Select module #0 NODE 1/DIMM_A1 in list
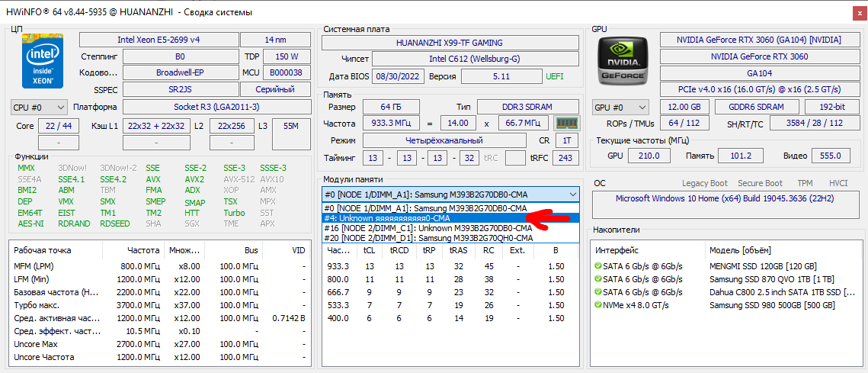868x373 pixels. pyautogui.click(x=450, y=207)
